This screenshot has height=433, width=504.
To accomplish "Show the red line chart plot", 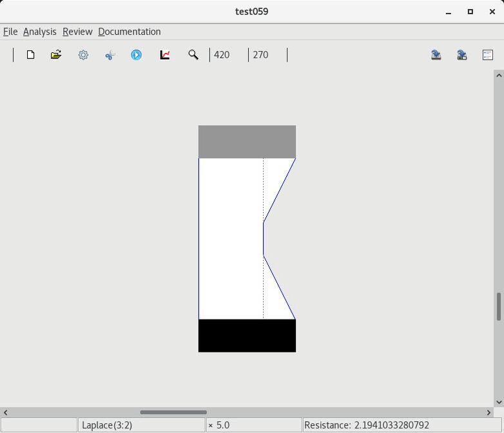I will coord(165,55).
